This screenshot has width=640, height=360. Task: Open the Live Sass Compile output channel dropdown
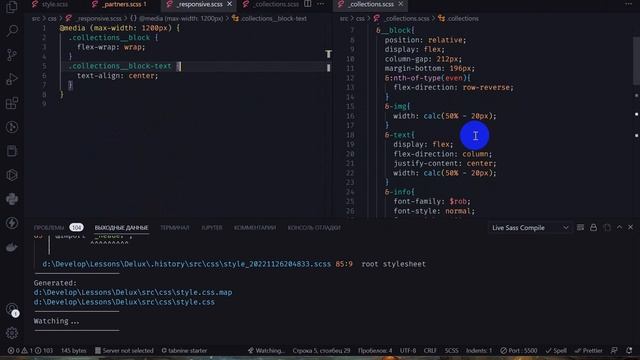point(529,228)
